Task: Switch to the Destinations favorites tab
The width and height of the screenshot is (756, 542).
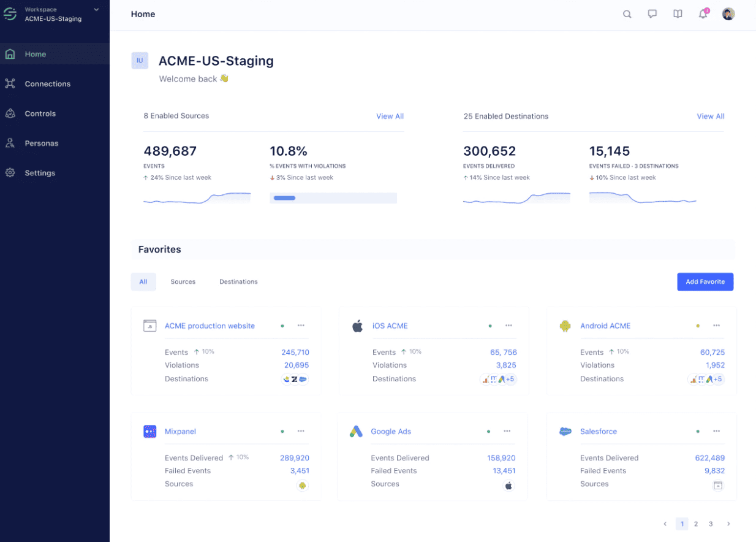Action: pyautogui.click(x=238, y=282)
